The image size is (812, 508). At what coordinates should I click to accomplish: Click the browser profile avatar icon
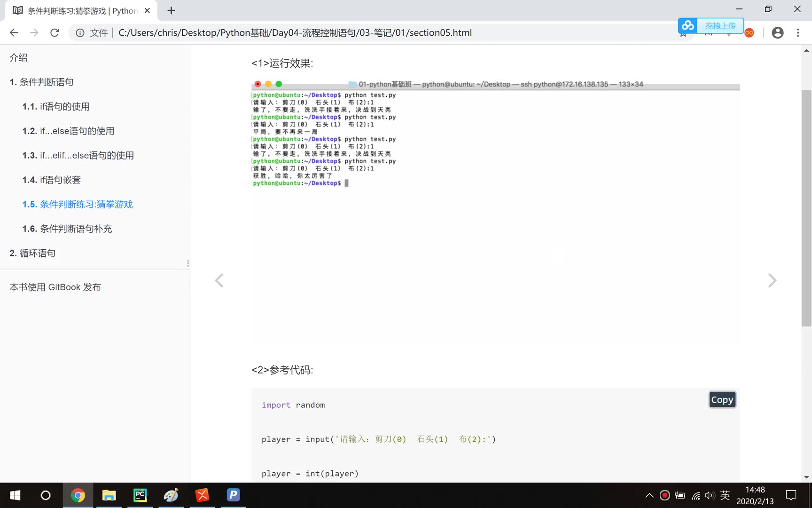777,32
